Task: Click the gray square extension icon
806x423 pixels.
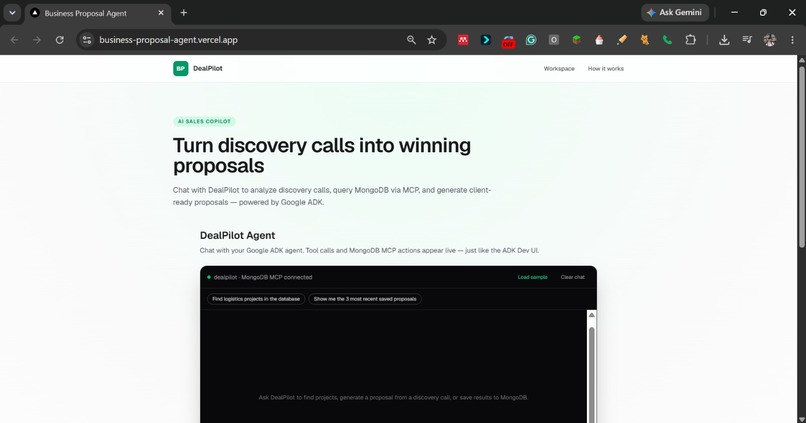Action: coord(554,40)
